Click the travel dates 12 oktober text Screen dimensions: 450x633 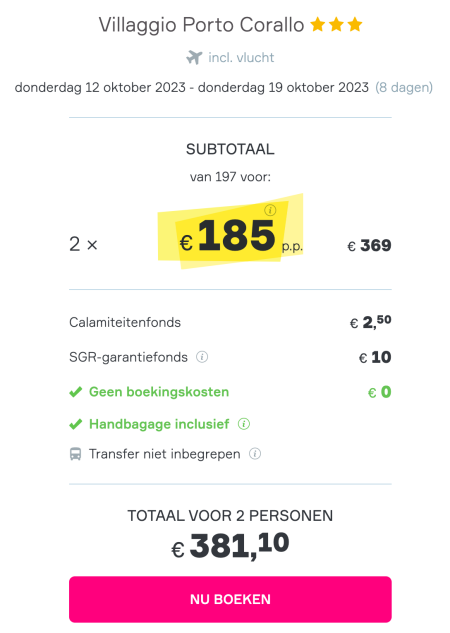100,87
